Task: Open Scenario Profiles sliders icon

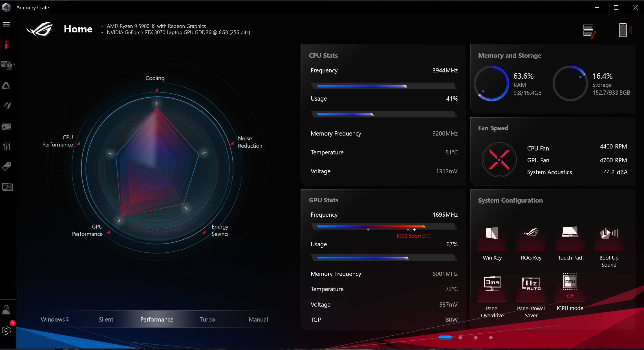Action: [6, 146]
